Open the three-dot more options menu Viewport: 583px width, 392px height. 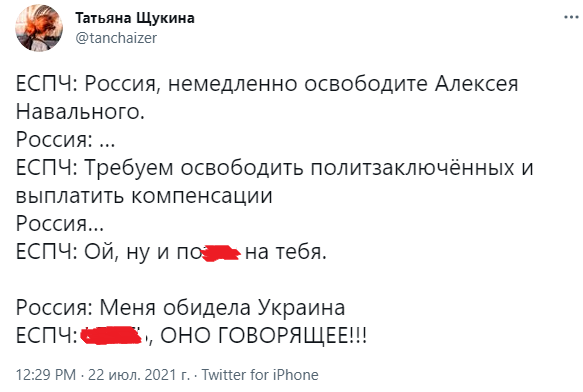coord(571,17)
